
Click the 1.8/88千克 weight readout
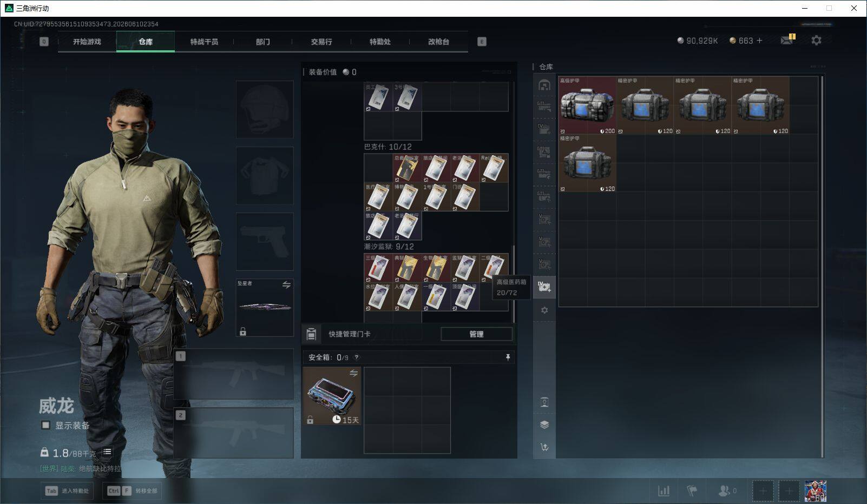(74, 453)
